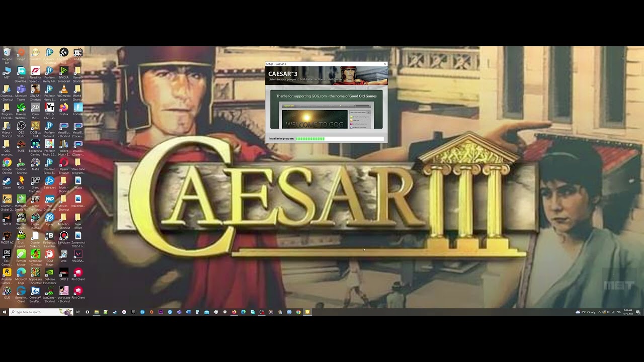644x362 pixels.
Task: Click the taskbar search box
Action: pyautogui.click(x=41, y=312)
